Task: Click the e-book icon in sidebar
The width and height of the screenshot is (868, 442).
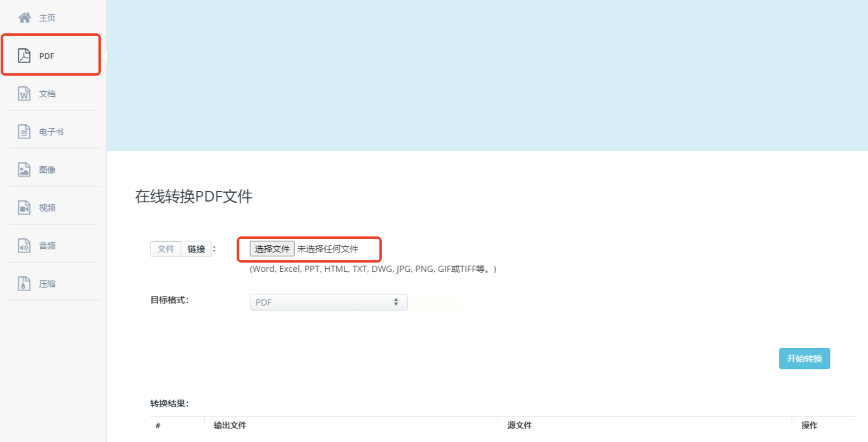Action: click(24, 132)
